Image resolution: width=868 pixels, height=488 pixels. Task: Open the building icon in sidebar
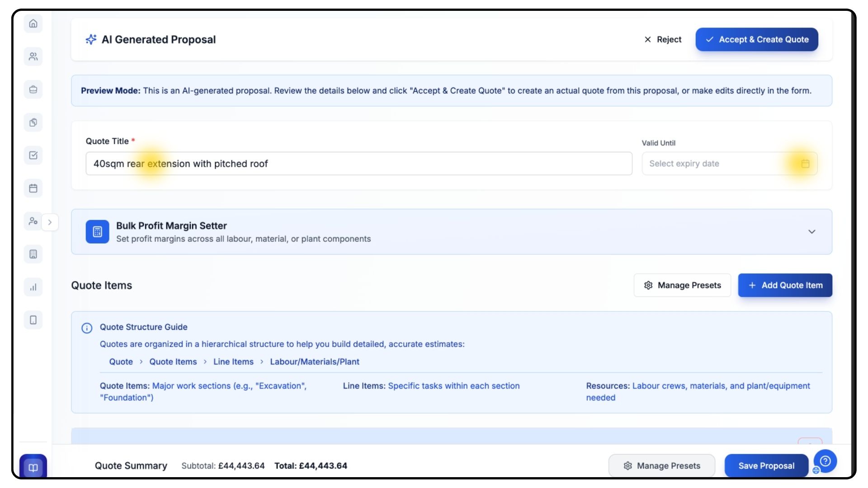33,254
